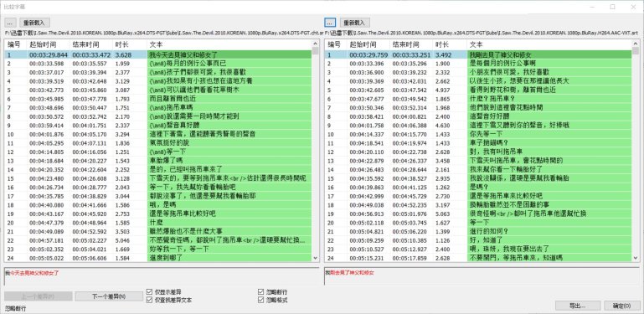
Task: Click right pane 时长 column header
Action: (450, 44)
